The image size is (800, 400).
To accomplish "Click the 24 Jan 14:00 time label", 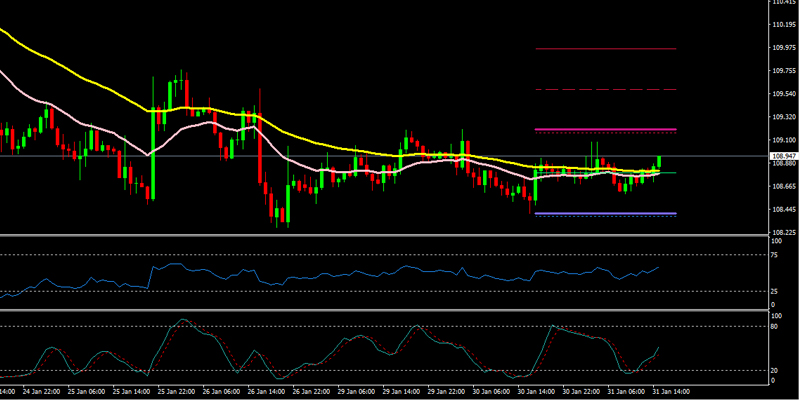I will pyautogui.click(x=16, y=390).
